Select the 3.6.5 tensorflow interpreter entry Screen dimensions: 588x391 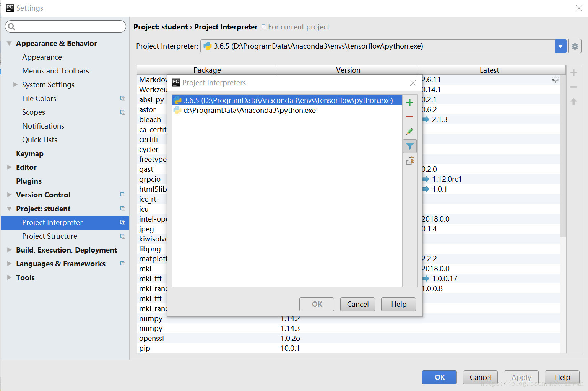[x=287, y=100]
